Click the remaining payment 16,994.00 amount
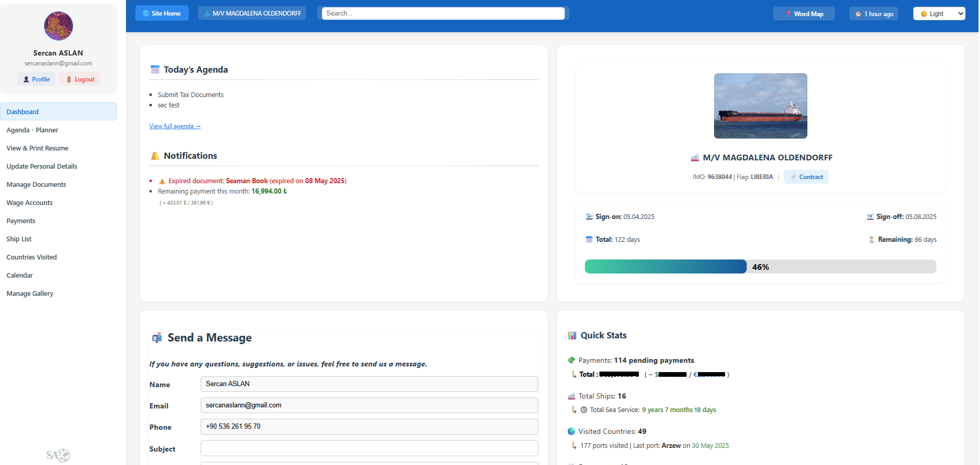 (269, 192)
